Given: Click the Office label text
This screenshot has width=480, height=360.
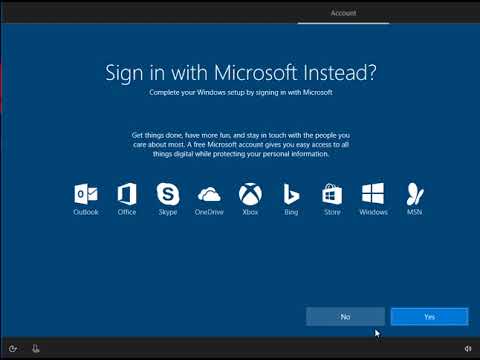Looking at the screenshot, I should tap(127, 212).
